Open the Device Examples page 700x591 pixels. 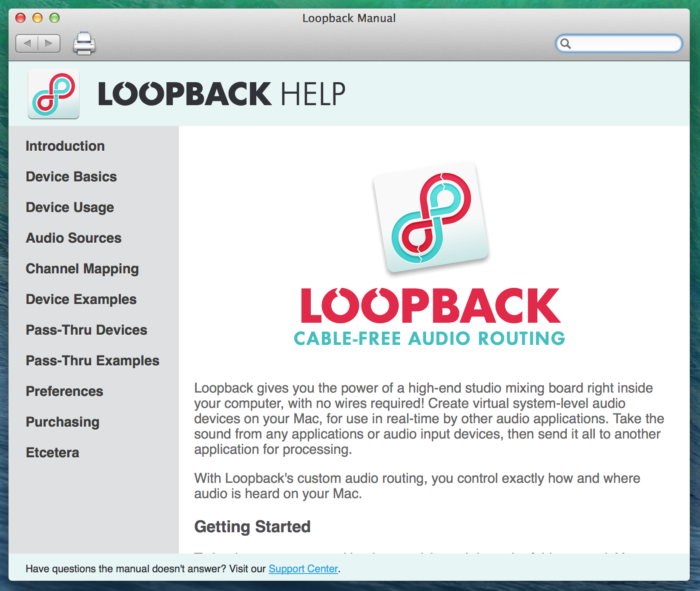81,299
